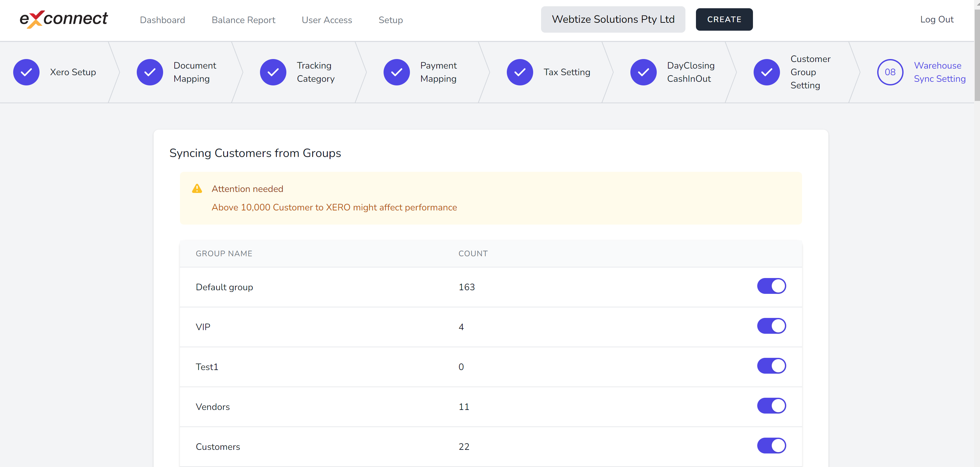Click the DayClosing CashInOut checkmark icon
The width and height of the screenshot is (980, 467).
click(x=643, y=72)
